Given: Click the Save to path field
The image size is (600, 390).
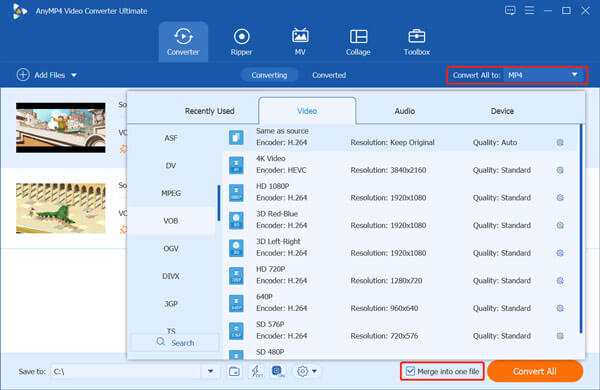Looking at the screenshot, I should [126, 371].
